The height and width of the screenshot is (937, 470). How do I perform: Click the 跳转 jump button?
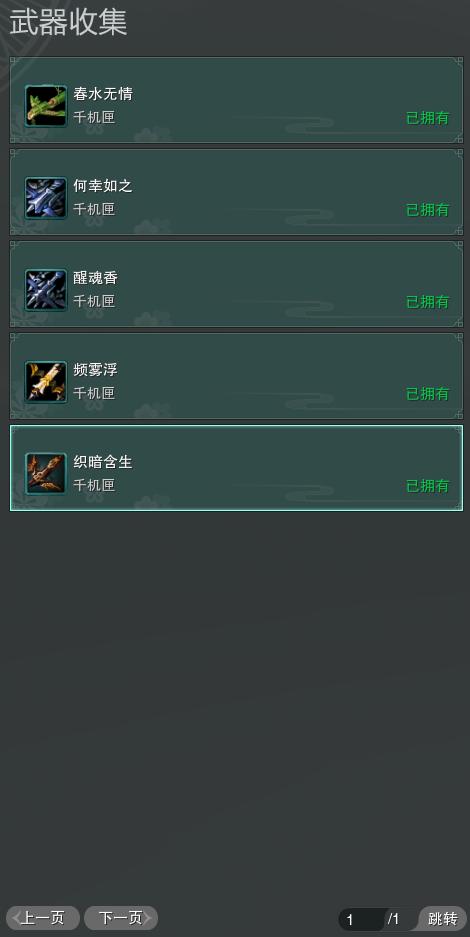coord(443,918)
